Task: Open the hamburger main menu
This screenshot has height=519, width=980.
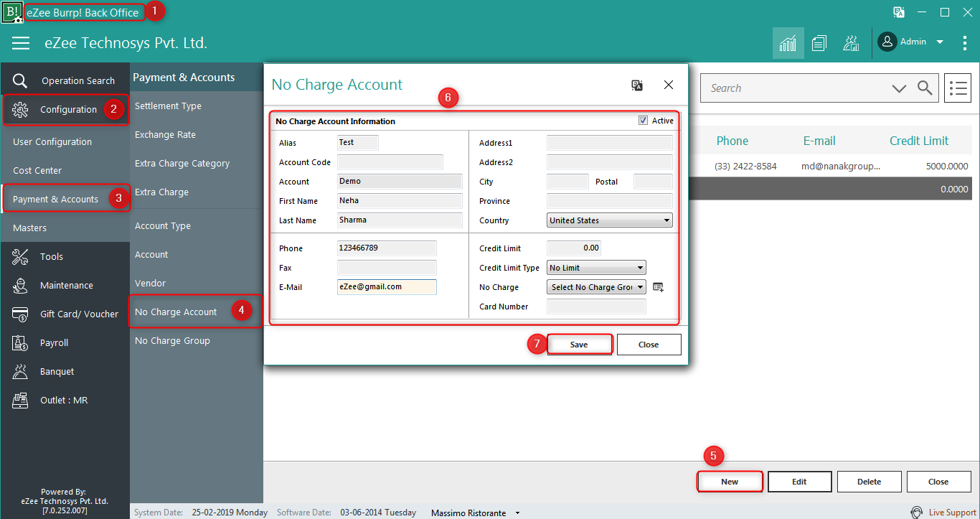Action: click(x=21, y=43)
